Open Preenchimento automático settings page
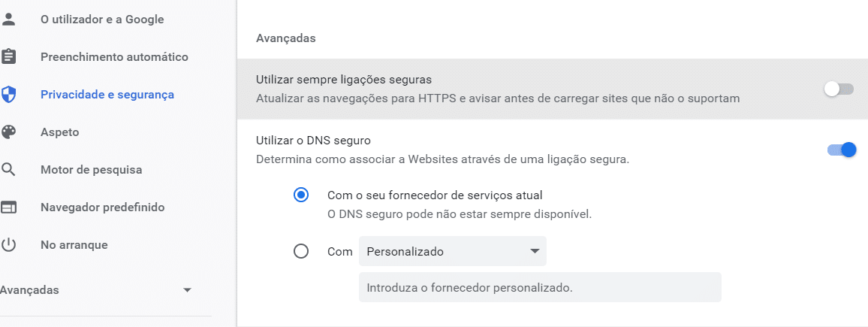 [x=115, y=56]
